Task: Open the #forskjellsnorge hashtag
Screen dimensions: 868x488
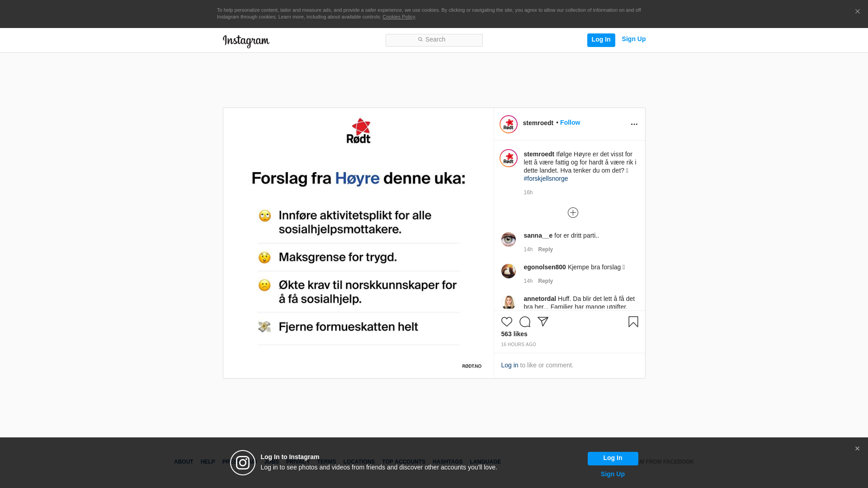Action: (546, 178)
